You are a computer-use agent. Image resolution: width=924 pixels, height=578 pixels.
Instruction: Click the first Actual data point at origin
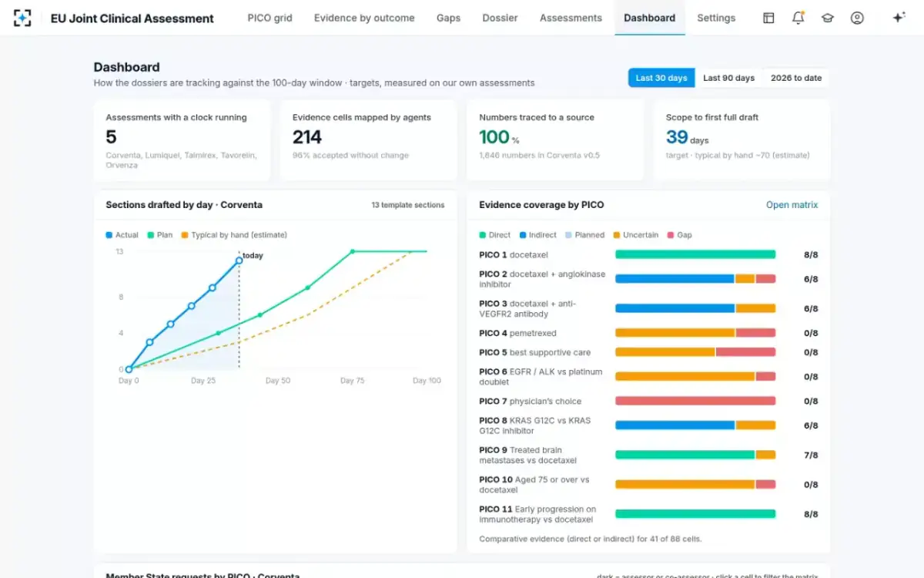(x=129, y=369)
